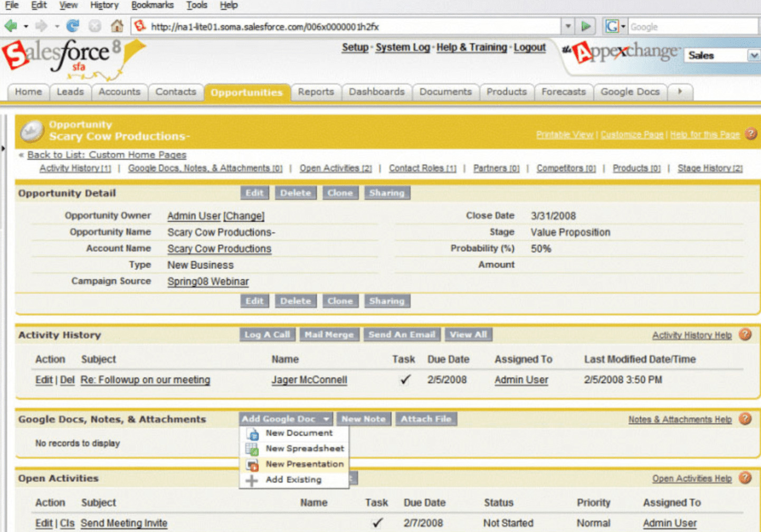This screenshot has height=532, width=761.
Task: Click the plus icon for Add Existing
Action: click(252, 480)
